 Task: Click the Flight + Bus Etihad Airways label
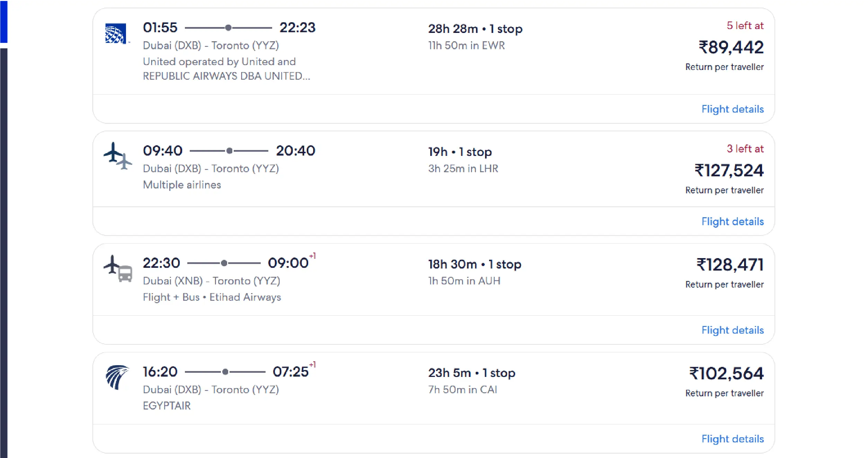tap(212, 297)
